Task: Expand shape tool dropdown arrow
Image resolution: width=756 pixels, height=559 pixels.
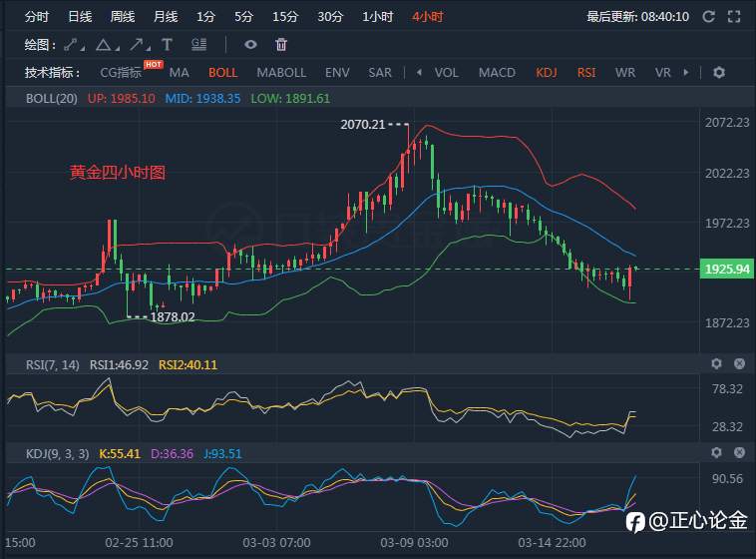Action: click(x=117, y=48)
